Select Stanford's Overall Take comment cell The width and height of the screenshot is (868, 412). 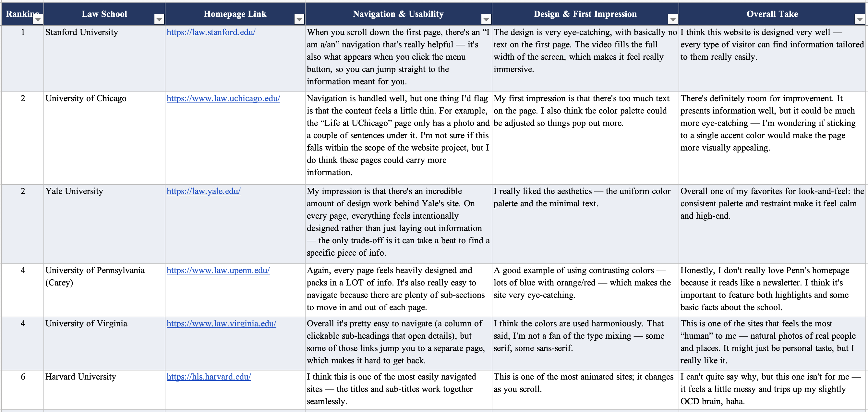pos(772,59)
